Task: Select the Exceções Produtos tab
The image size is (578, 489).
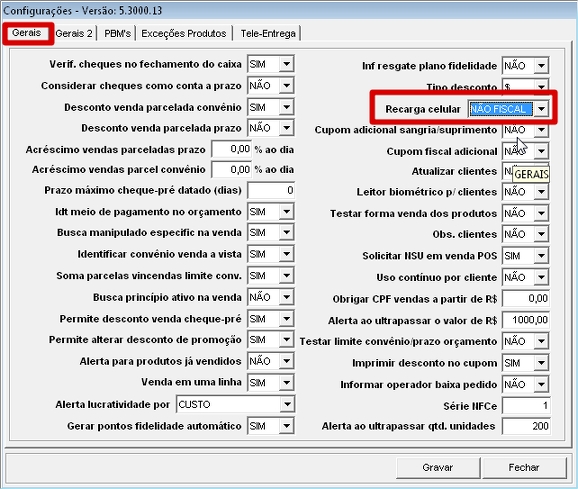Action: click(184, 34)
